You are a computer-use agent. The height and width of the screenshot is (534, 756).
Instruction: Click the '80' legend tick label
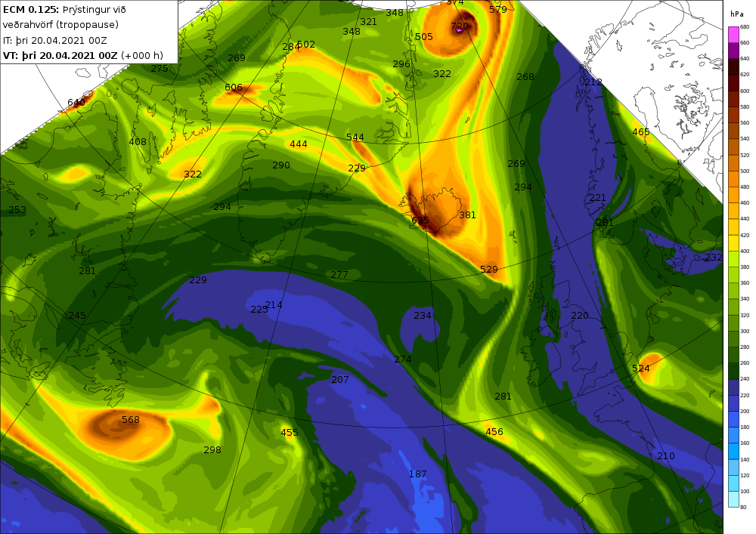coord(743,507)
